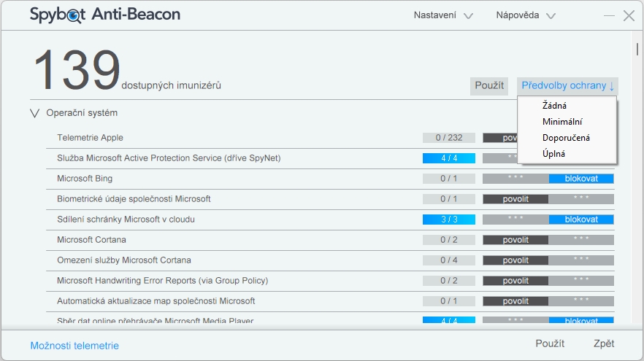Viewport: 644px width, 361px height.
Task: Allow Sdílení schránky Microsoft v cloudu
Action: (515, 220)
